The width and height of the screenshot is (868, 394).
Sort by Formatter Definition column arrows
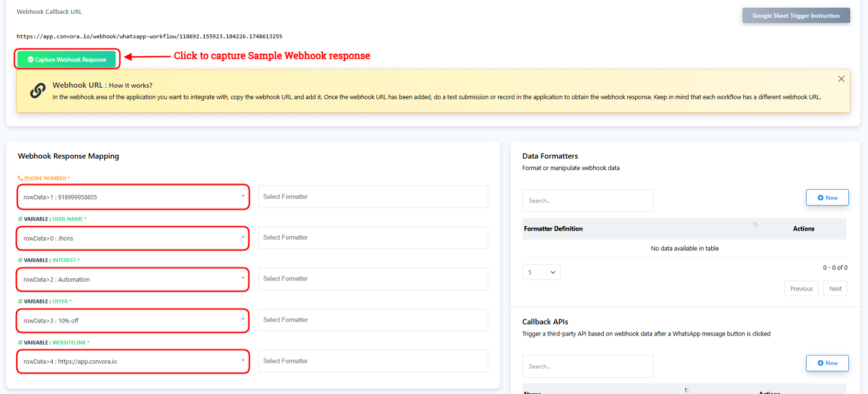coord(755,225)
